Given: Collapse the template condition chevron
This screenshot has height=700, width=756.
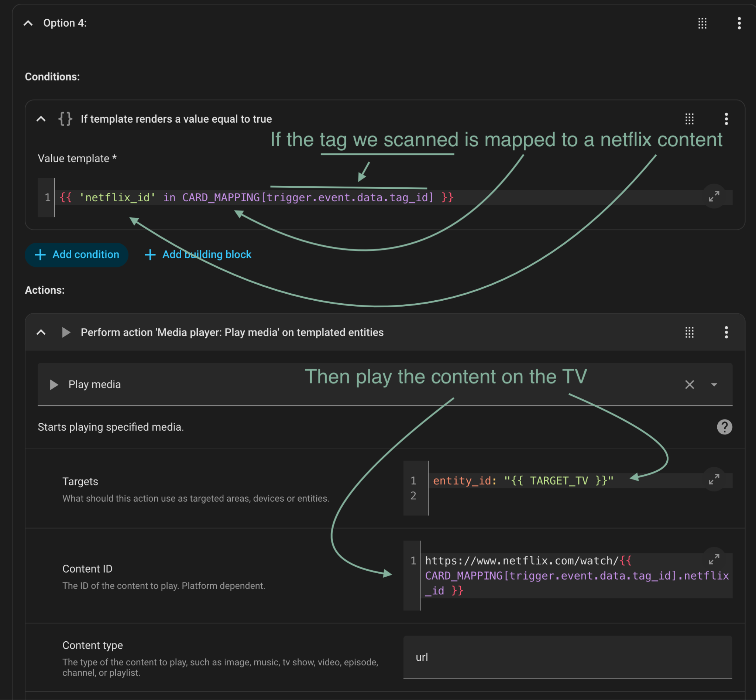Looking at the screenshot, I should click(x=41, y=119).
